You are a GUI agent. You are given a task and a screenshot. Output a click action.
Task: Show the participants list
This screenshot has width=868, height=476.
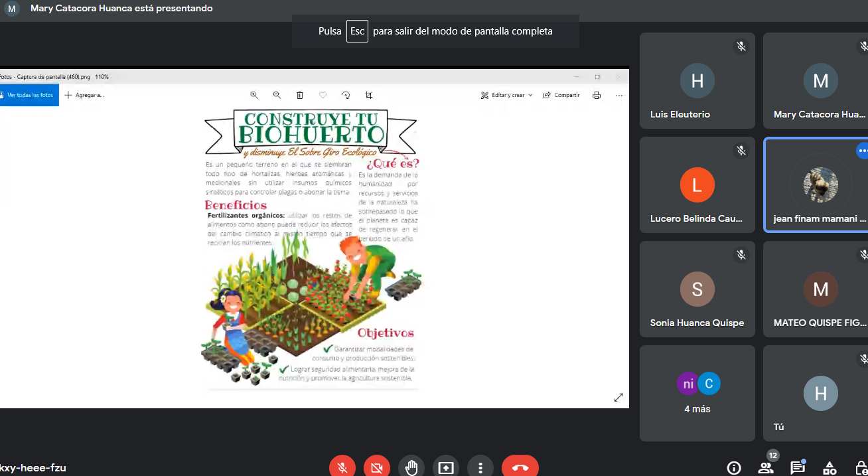(766, 467)
